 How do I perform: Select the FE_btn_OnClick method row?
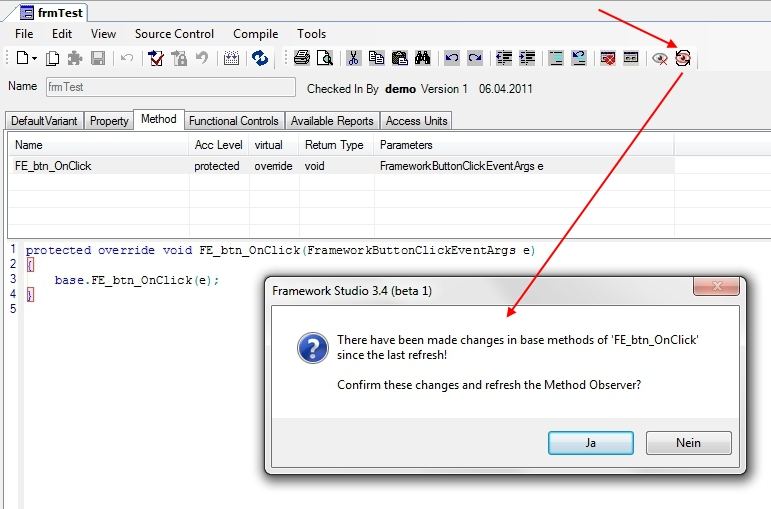[x=342, y=166]
